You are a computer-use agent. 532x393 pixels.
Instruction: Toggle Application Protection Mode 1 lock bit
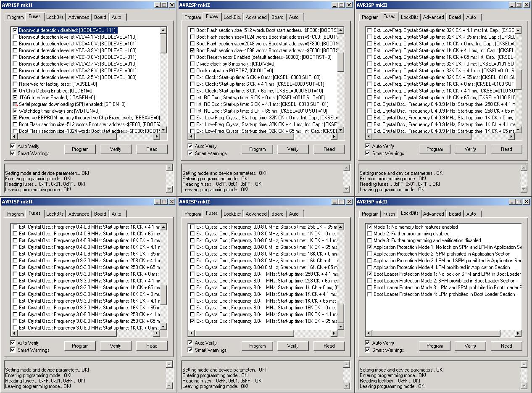click(370, 247)
